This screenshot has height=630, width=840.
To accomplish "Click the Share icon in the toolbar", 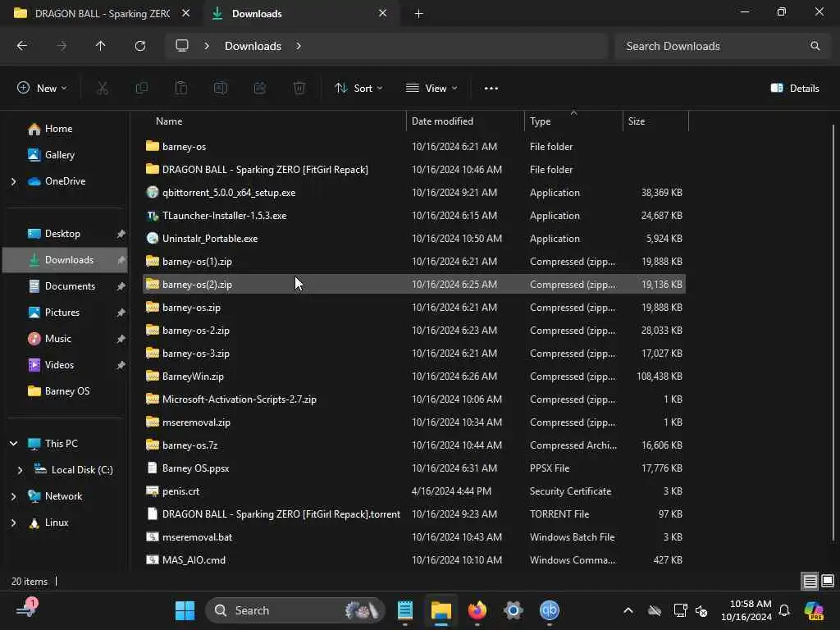I will point(260,89).
